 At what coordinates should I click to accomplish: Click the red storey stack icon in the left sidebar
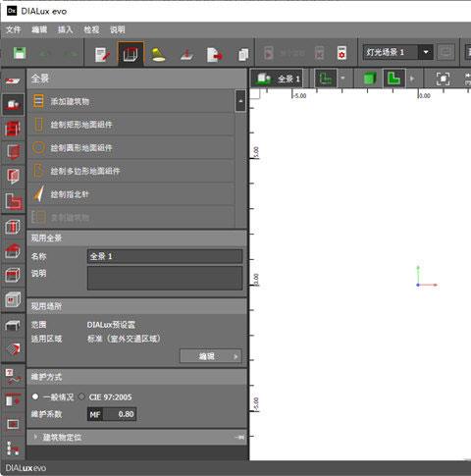pyautogui.click(x=13, y=129)
